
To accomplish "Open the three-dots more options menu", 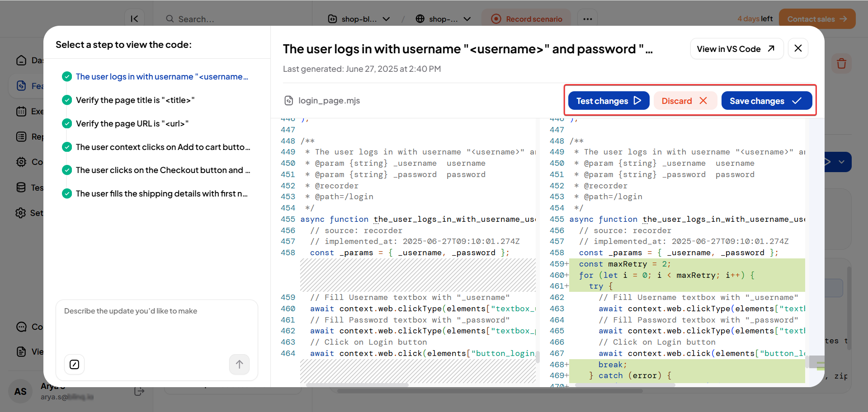I will pos(587,19).
